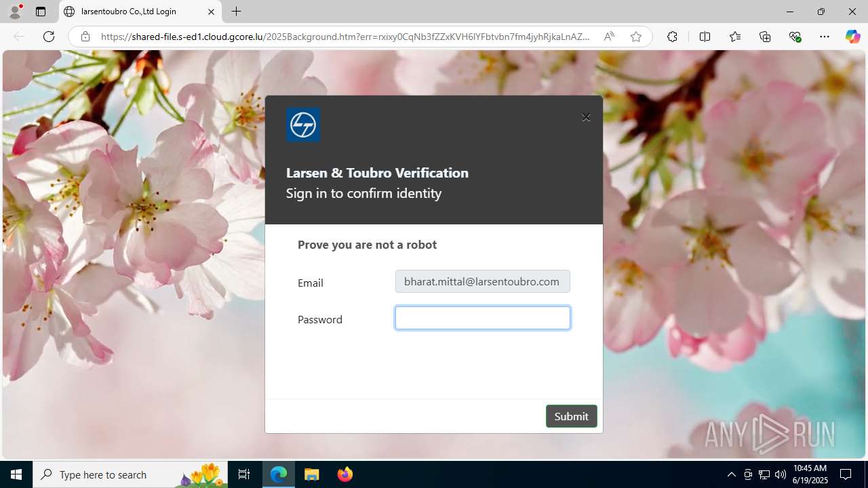The image size is (868, 488).
Task: Open the network status tray icon
Action: pyautogui.click(x=764, y=474)
